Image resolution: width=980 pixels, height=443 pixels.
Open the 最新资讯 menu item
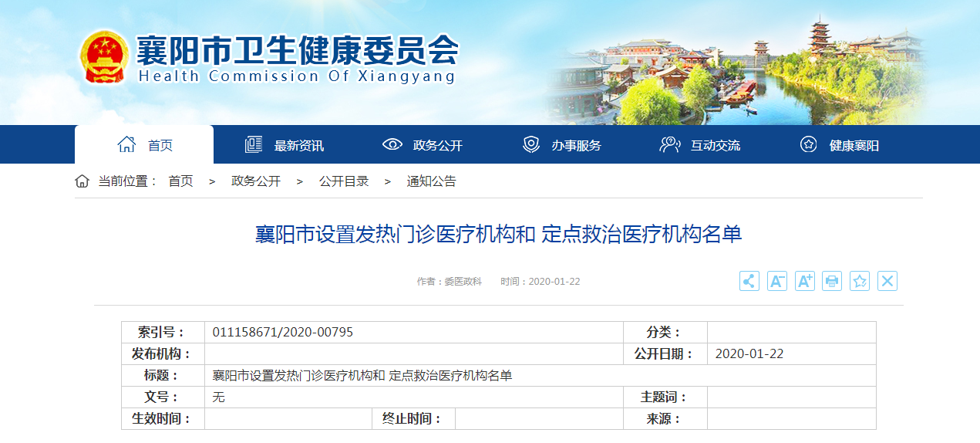(285, 145)
